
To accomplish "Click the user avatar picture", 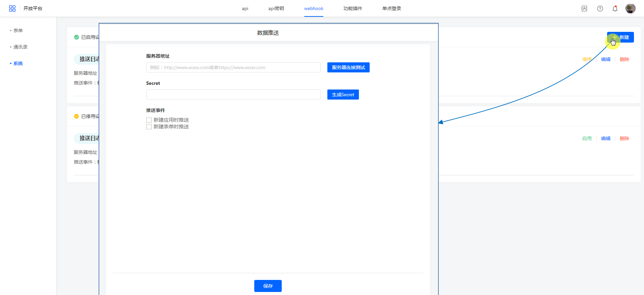I will (x=630, y=9).
